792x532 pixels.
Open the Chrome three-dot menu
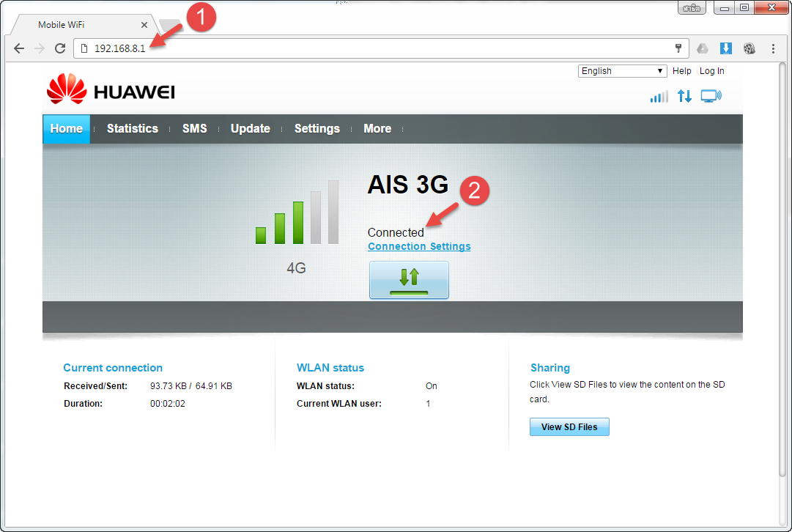tap(773, 48)
